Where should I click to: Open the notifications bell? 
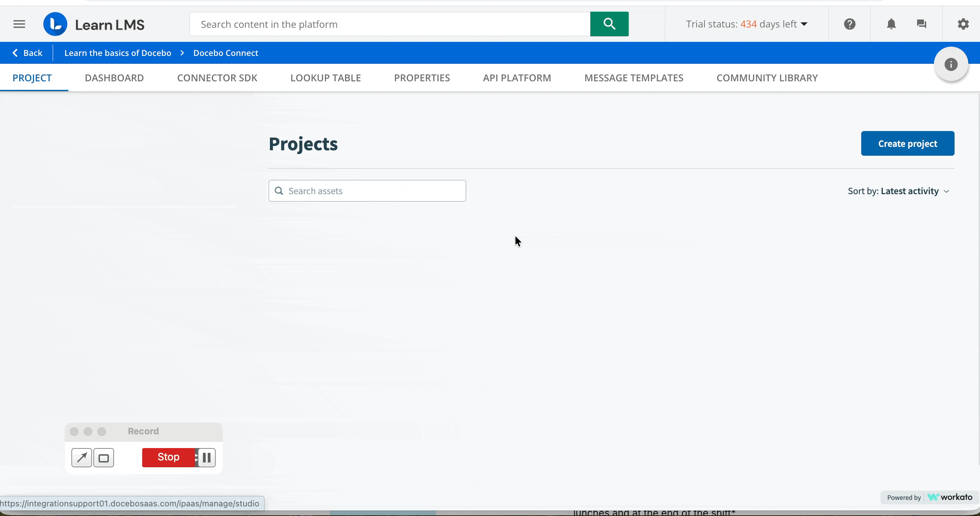[891, 24]
